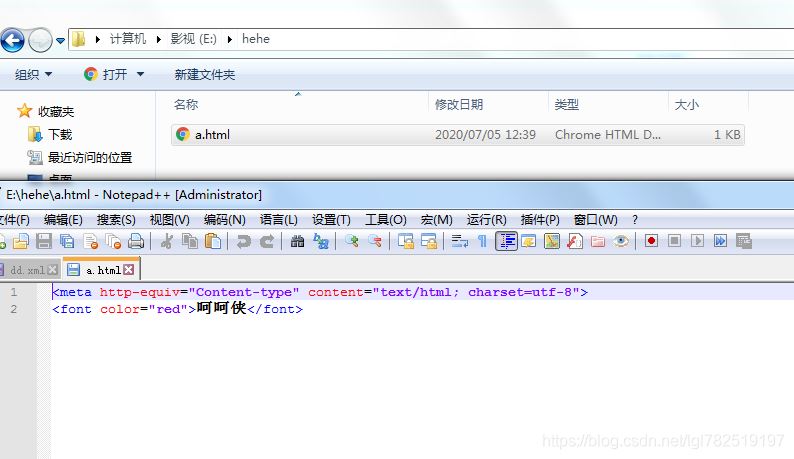Open the 窗口(W) menu

596,220
